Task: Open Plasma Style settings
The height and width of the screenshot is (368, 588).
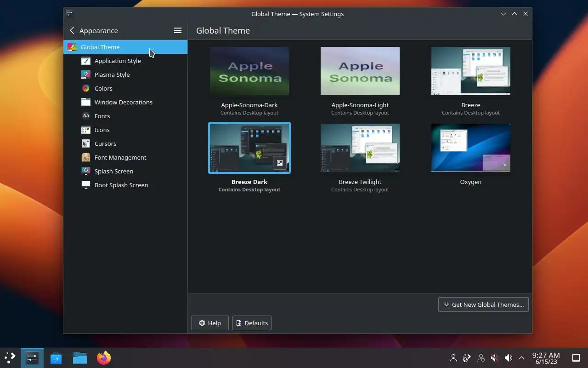Action: [125, 75]
